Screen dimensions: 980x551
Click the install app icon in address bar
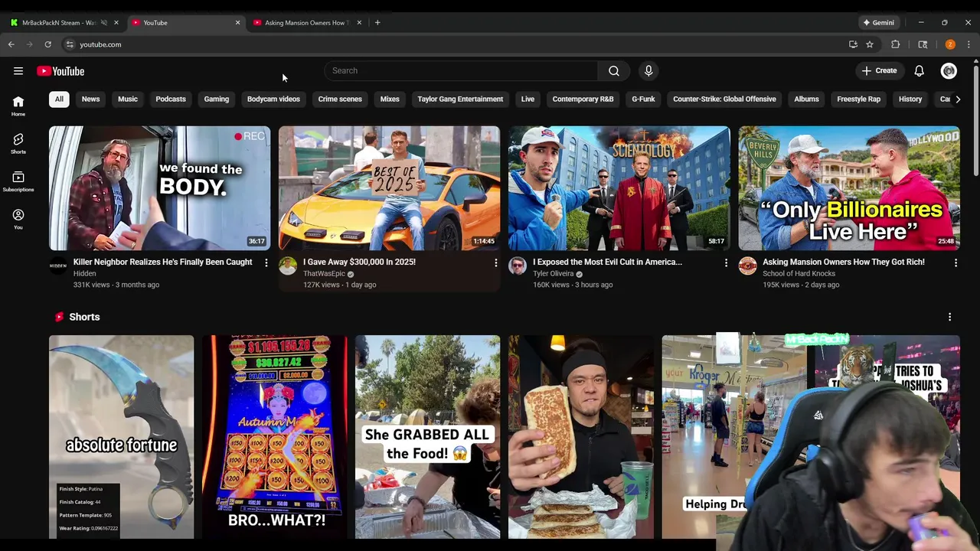(x=853, y=44)
